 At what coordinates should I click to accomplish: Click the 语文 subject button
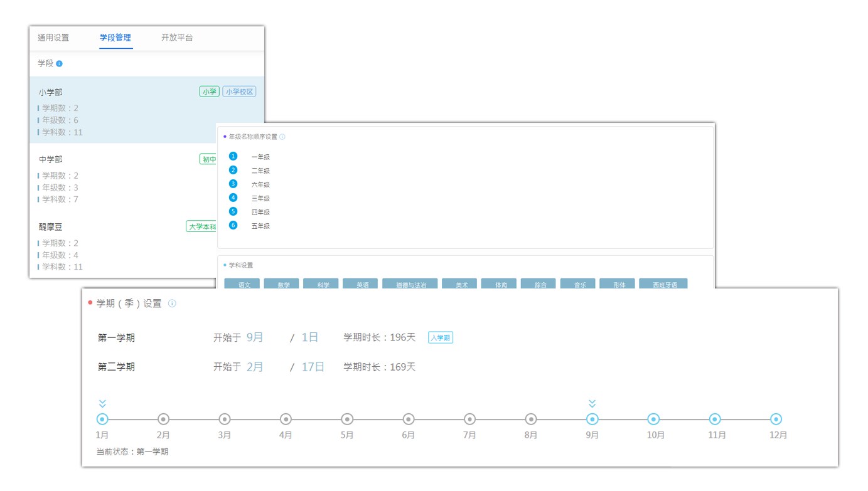coord(244,284)
